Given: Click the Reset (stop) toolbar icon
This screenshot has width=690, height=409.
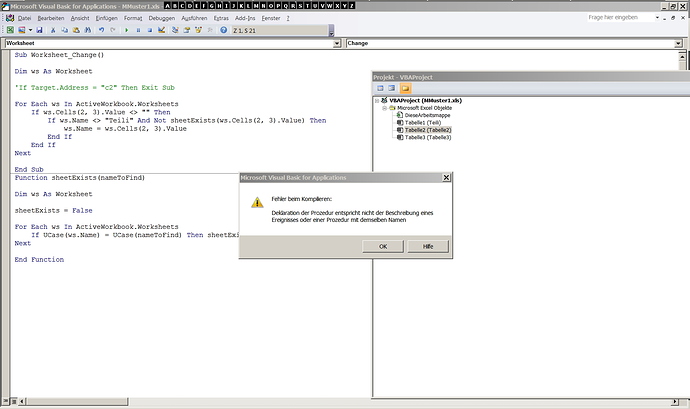Looking at the screenshot, I should (150, 30).
